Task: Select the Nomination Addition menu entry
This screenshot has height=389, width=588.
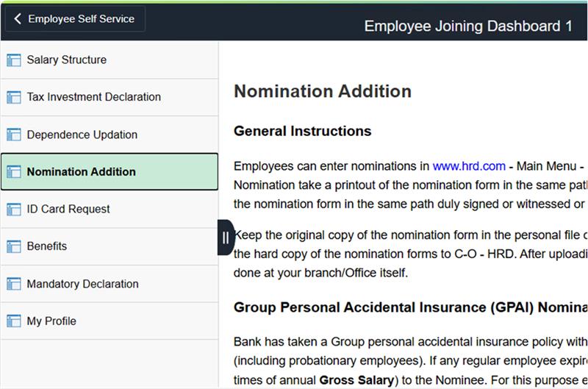Action: coord(82,172)
